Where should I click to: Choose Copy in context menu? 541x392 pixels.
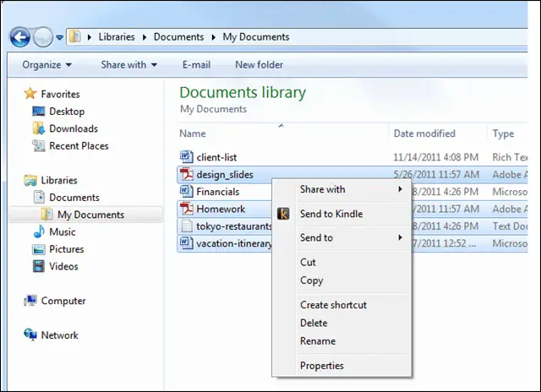(342, 280)
